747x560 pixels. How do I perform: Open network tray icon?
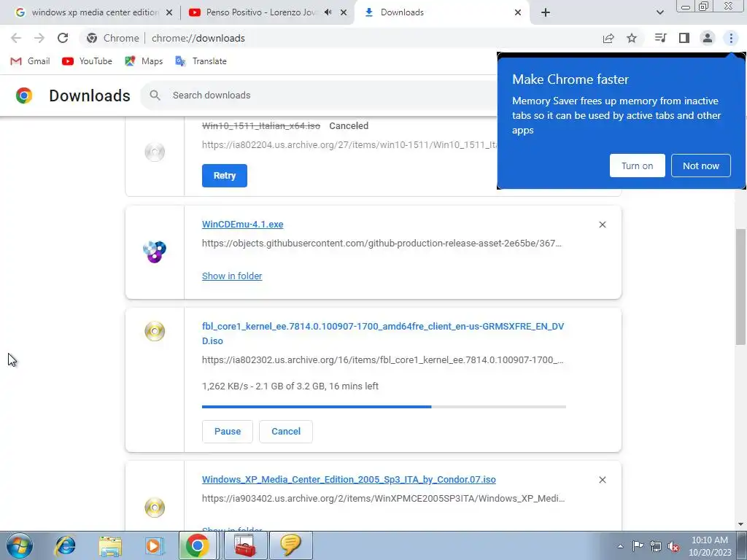coord(656,546)
